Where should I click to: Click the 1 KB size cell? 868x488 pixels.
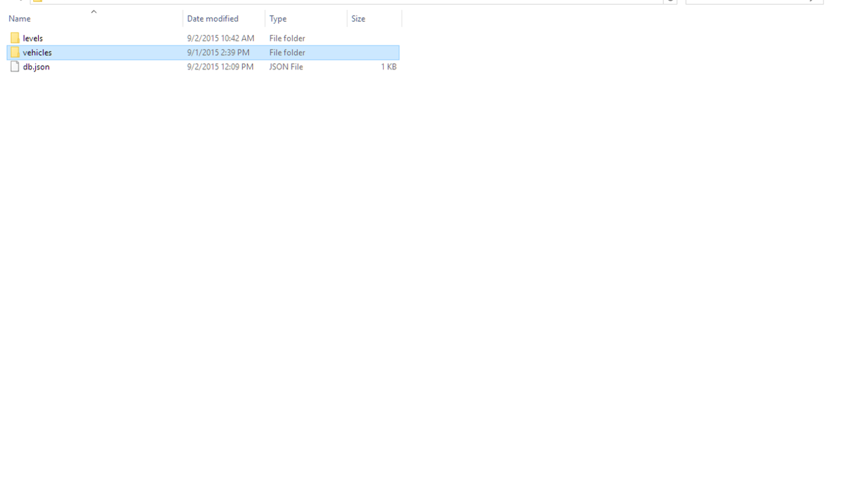coord(389,66)
